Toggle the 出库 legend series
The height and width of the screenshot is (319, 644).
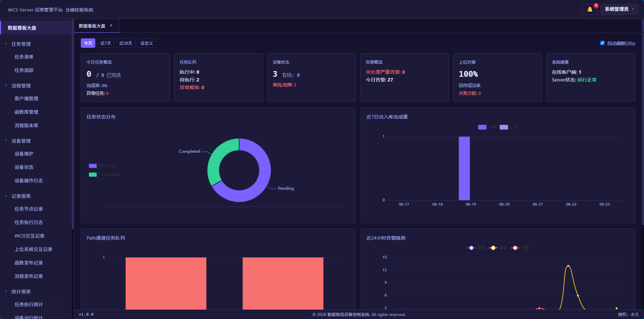pos(509,127)
